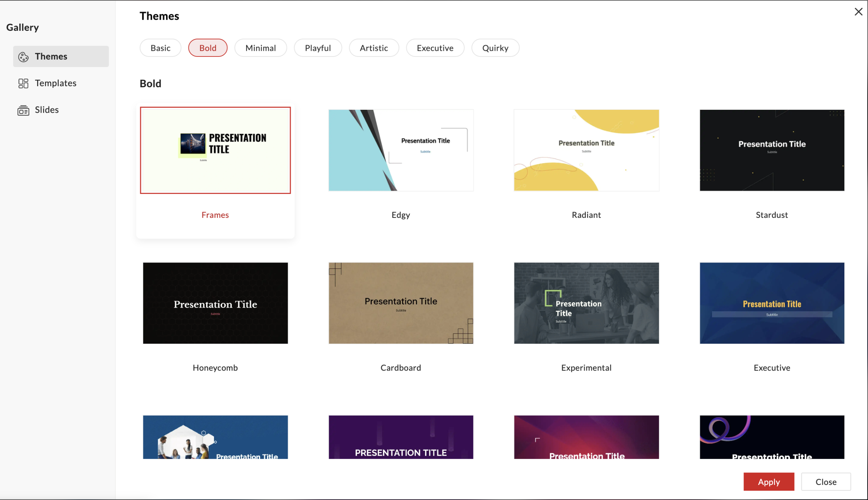The image size is (868, 500).
Task: Click the Themes palette icon in sidebar
Action: click(x=23, y=57)
